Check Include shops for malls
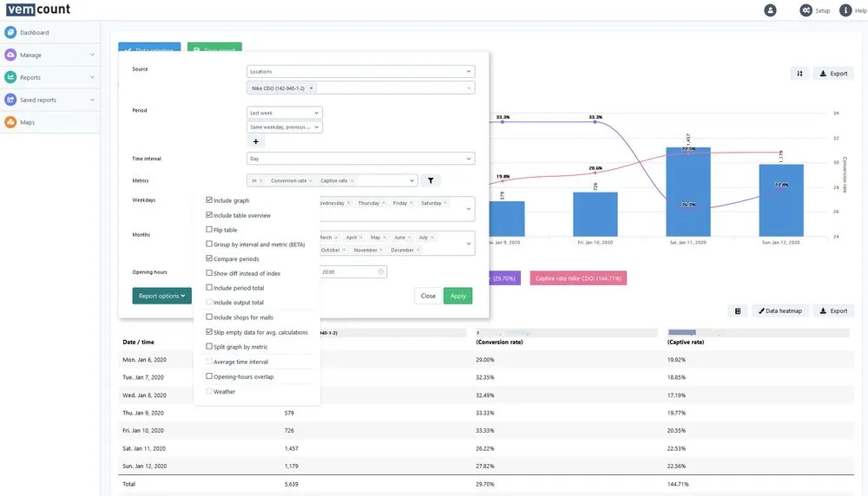868x496 pixels. coord(209,317)
